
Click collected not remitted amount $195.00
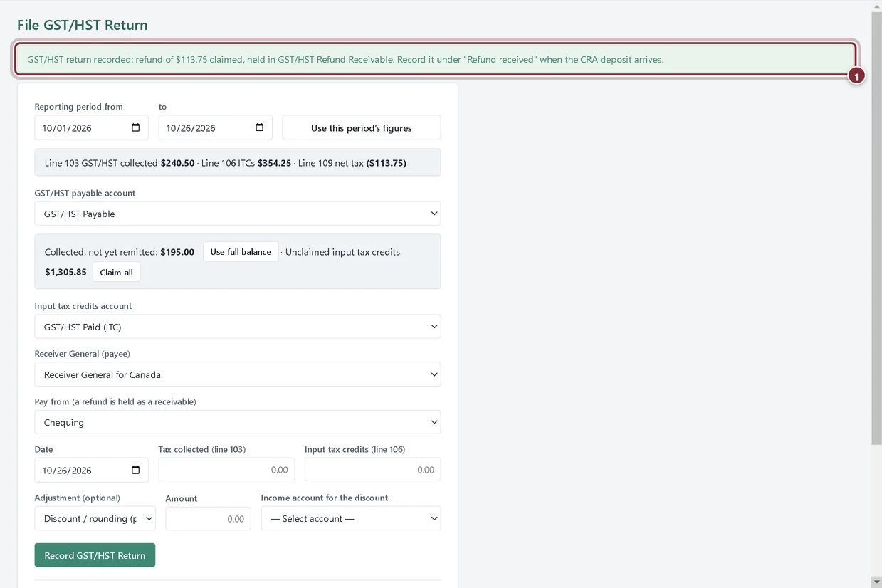point(177,252)
